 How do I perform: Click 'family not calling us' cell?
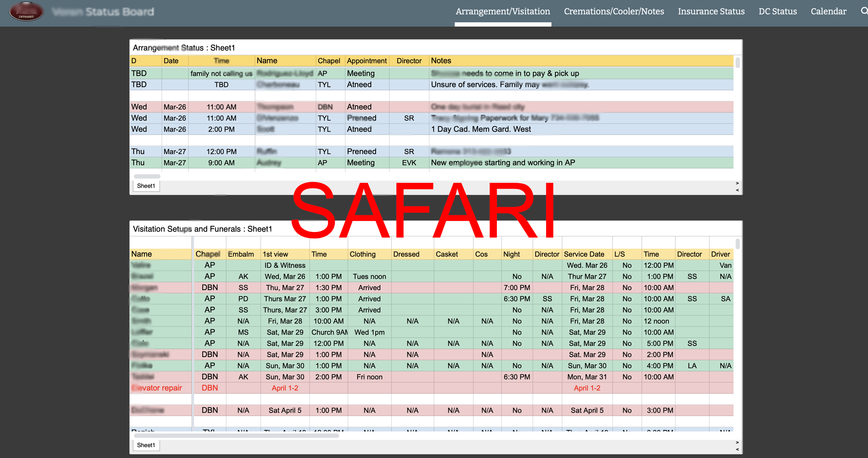[221, 73]
